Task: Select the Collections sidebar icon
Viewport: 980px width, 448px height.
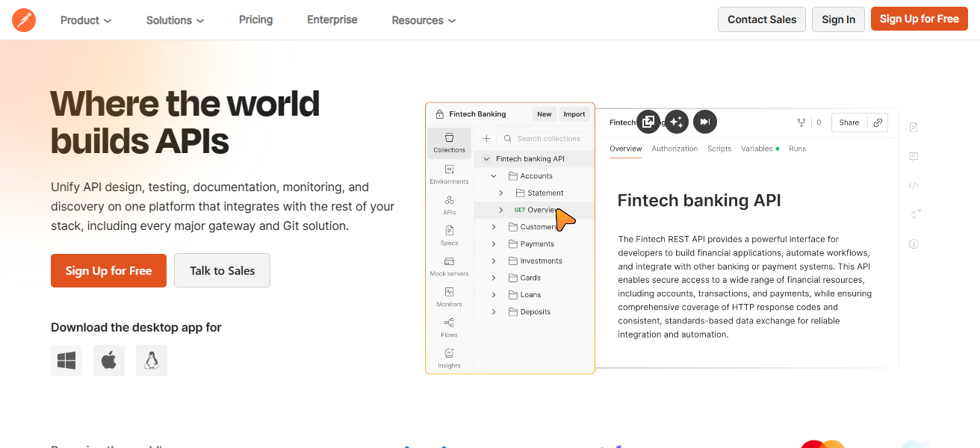Action: pyautogui.click(x=449, y=142)
